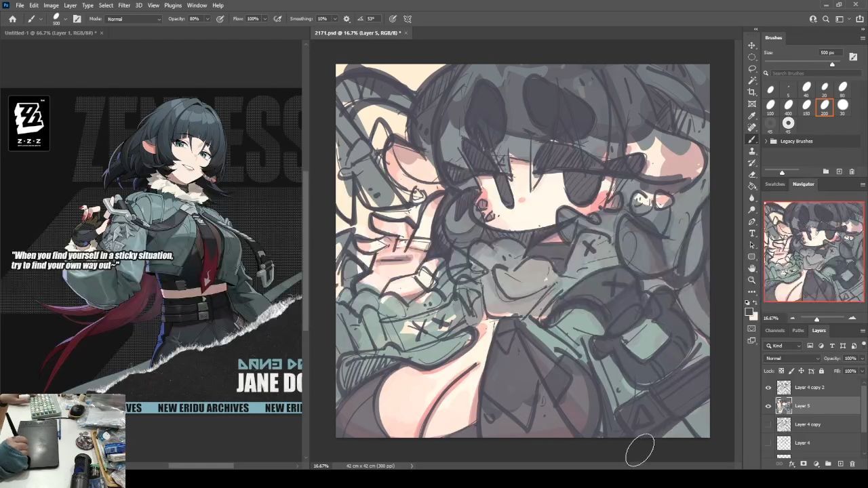This screenshot has height=488, width=868.
Task: Toggle pressure for opacity button
Action: pyautogui.click(x=220, y=19)
